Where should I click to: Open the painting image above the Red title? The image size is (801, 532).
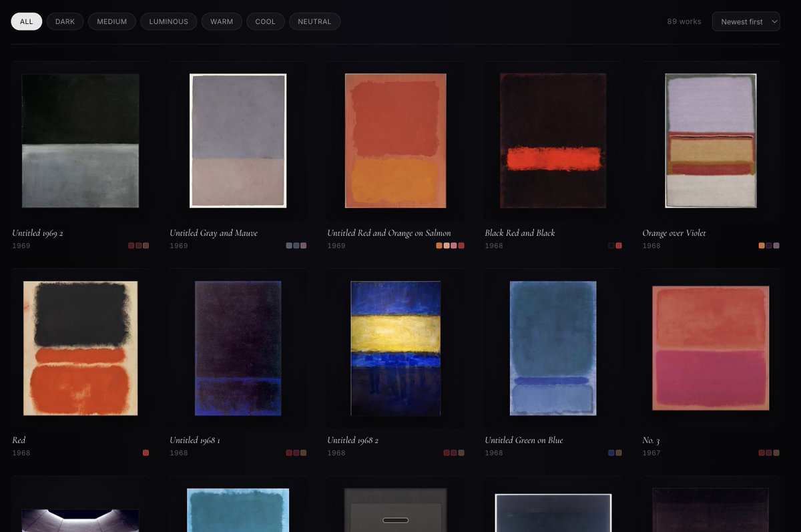(x=80, y=348)
